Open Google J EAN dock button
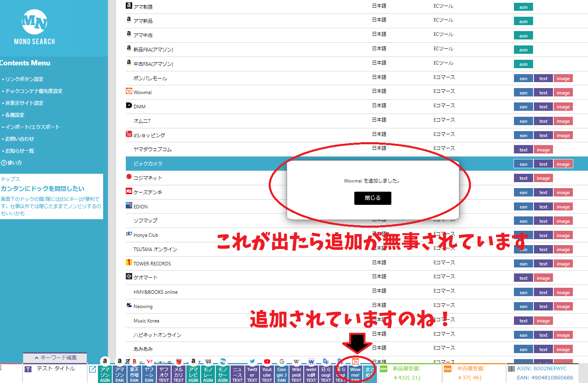 click(x=281, y=375)
